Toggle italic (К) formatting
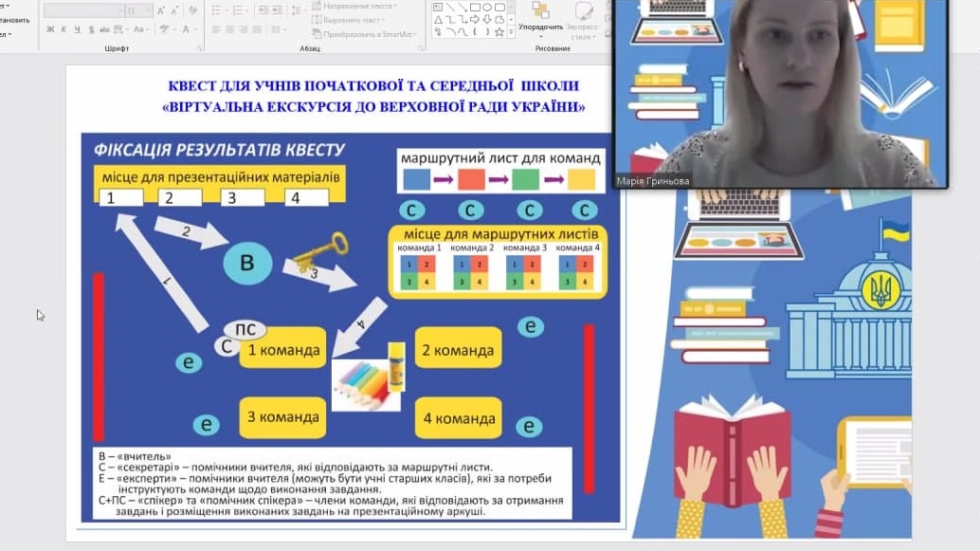The height and width of the screenshot is (551, 980). click(64, 29)
